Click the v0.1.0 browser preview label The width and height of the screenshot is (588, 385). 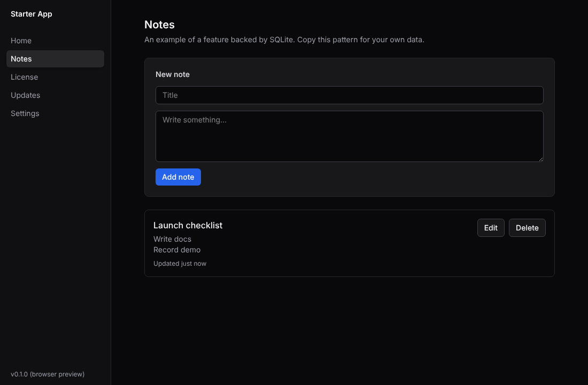(x=48, y=374)
